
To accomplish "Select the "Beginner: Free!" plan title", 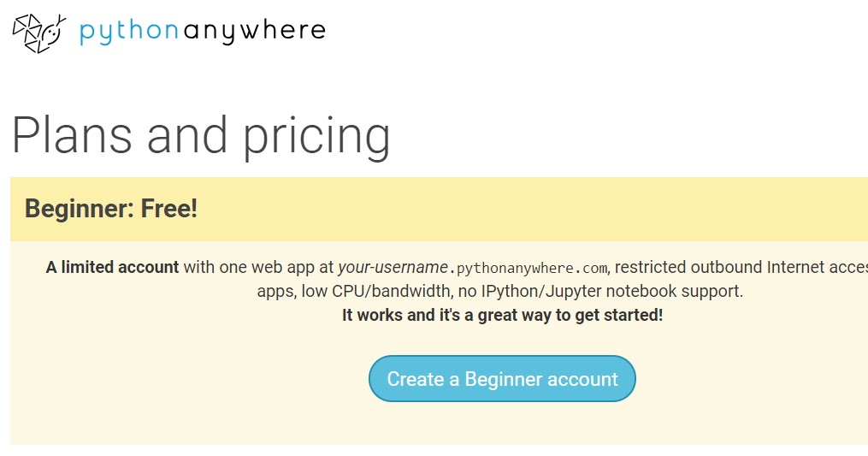I will point(111,208).
